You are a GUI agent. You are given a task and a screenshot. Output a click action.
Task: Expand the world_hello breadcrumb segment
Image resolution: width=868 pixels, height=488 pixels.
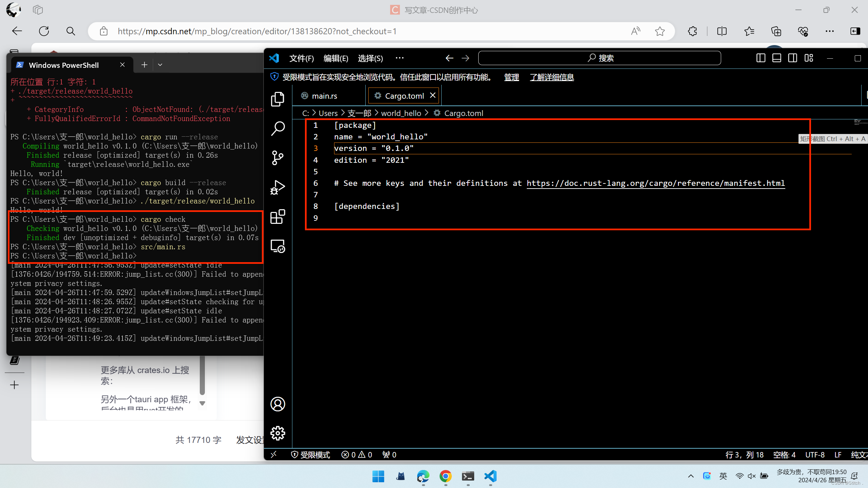401,113
